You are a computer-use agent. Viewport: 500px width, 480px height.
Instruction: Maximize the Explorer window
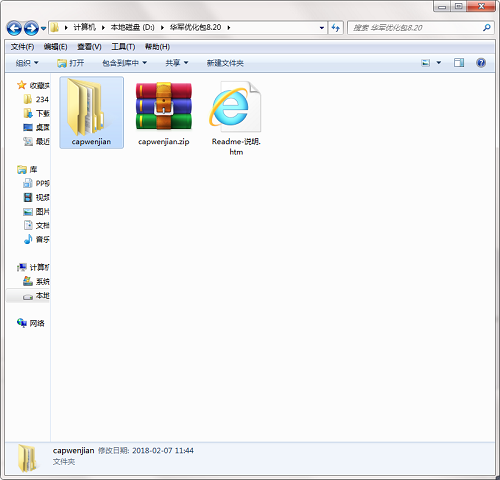pyautogui.click(x=459, y=7)
